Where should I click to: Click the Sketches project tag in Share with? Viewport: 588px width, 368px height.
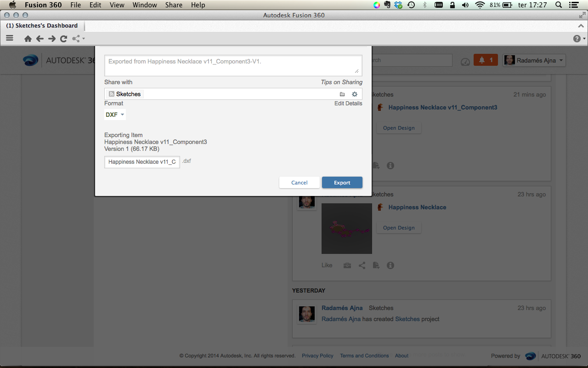pos(125,94)
